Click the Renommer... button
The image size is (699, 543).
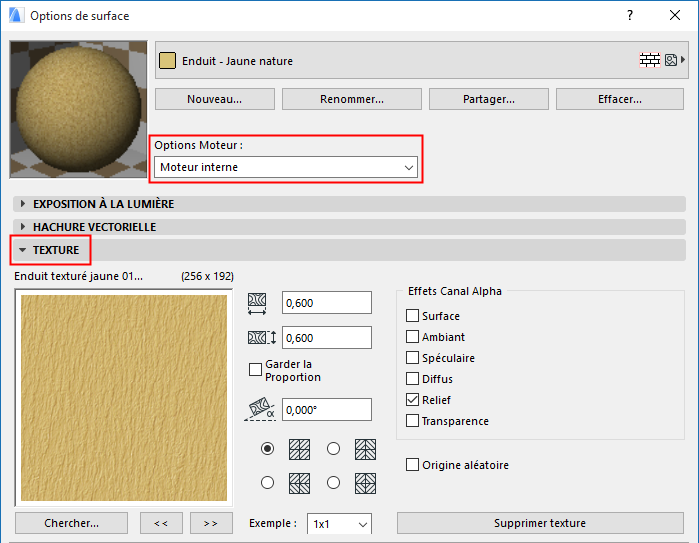click(x=352, y=99)
